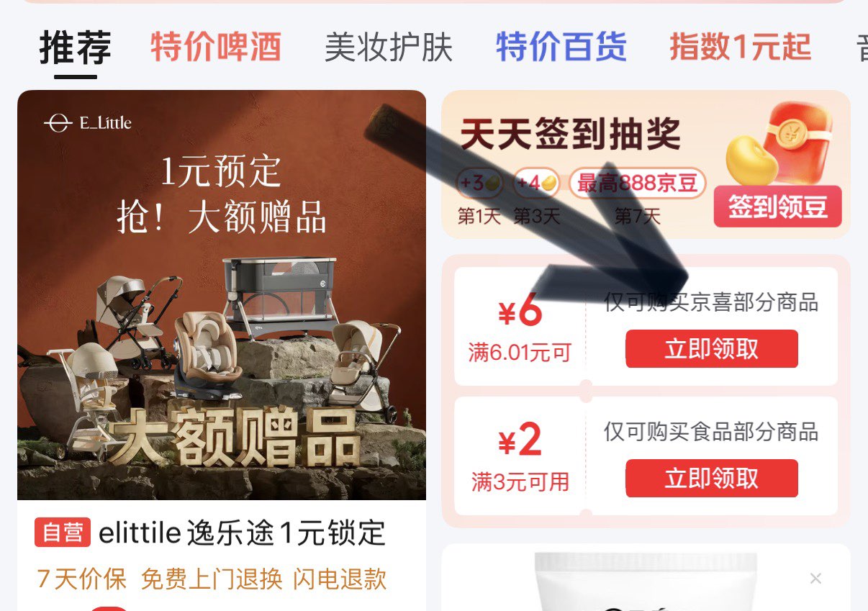Select the 推荐 tab
The height and width of the screenshot is (611, 868).
(x=76, y=47)
